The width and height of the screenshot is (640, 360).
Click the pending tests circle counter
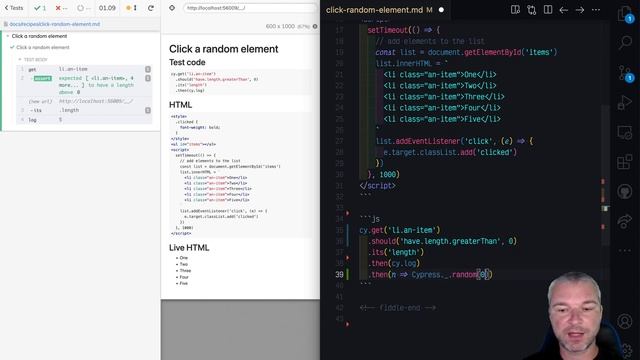coord(84,8)
